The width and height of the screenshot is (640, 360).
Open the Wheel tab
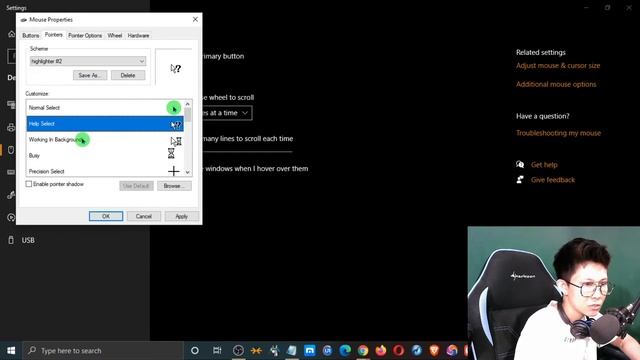[x=115, y=36]
